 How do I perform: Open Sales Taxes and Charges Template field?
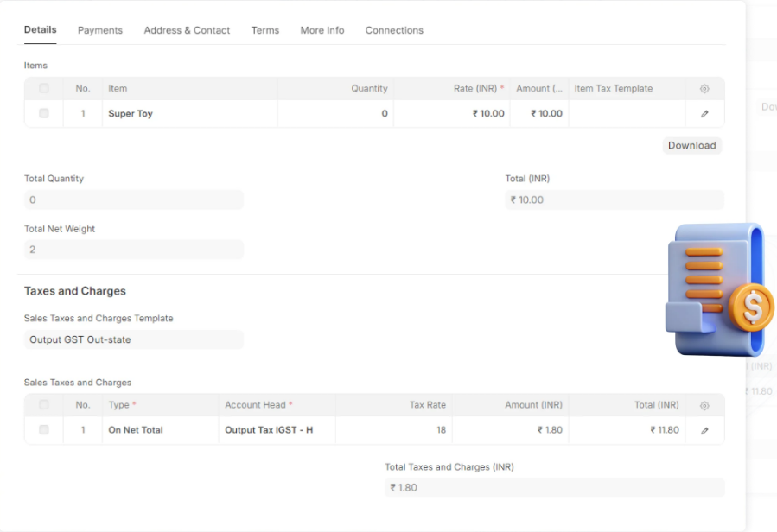(134, 339)
